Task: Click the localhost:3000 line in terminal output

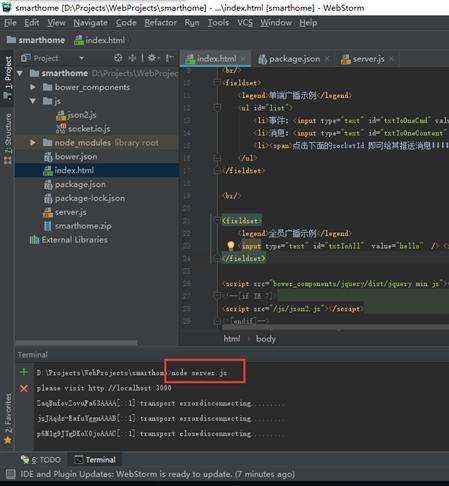Action: [x=104, y=388]
